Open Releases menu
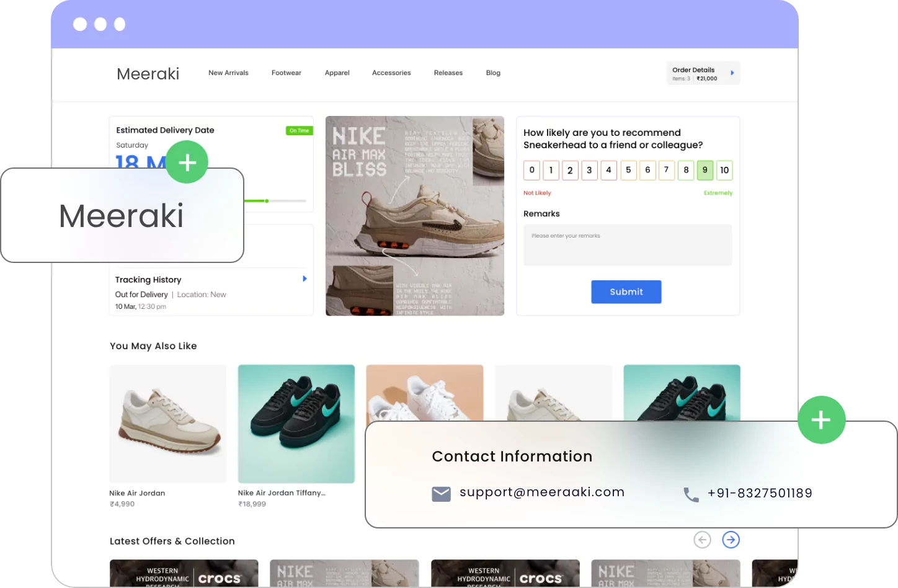 point(448,73)
